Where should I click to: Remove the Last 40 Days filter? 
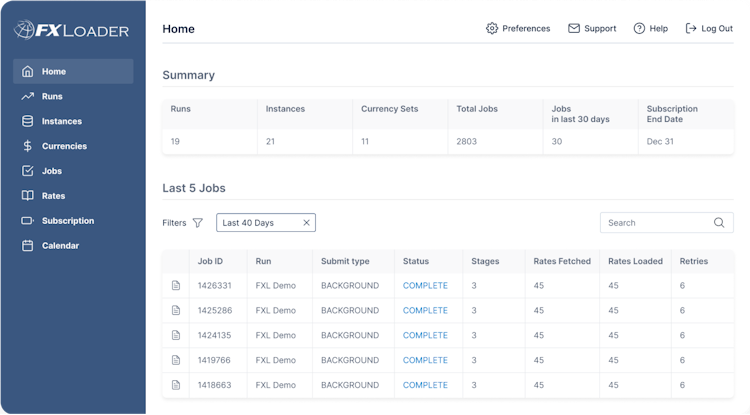(x=306, y=223)
